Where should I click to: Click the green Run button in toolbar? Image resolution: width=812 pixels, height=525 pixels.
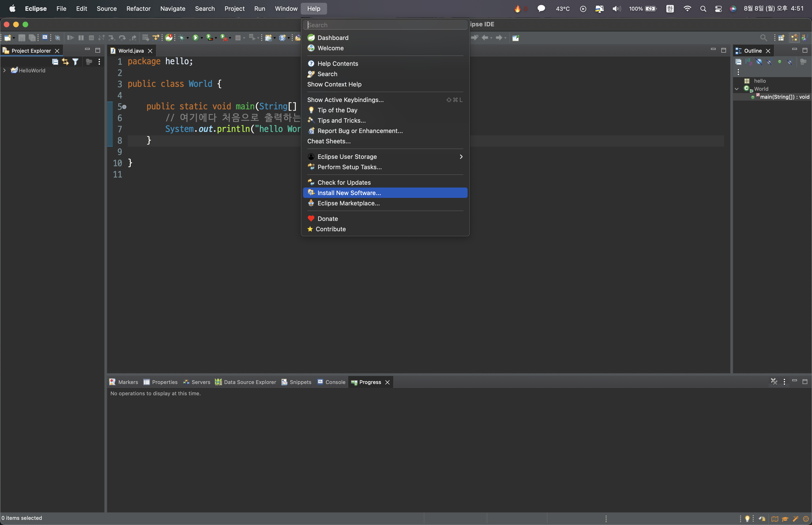pyautogui.click(x=195, y=38)
